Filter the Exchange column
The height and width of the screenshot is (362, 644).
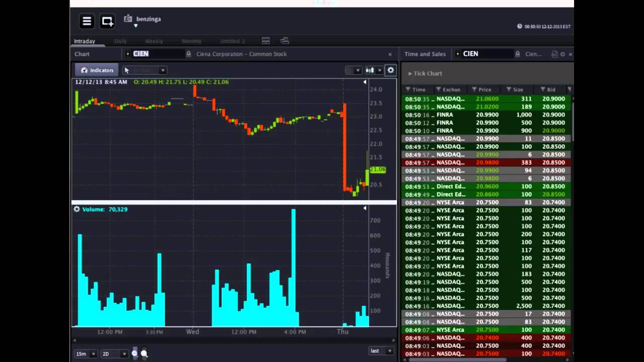coord(438,89)
